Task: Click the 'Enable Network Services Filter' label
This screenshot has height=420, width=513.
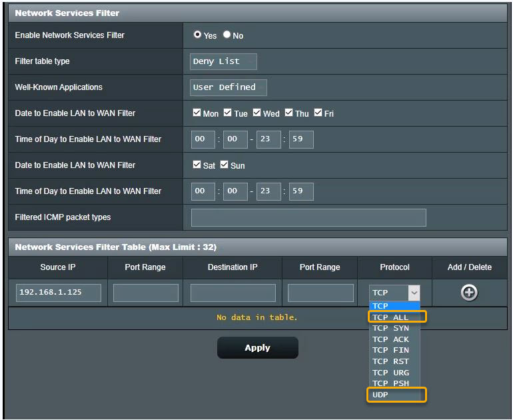Action: (70, 35)
